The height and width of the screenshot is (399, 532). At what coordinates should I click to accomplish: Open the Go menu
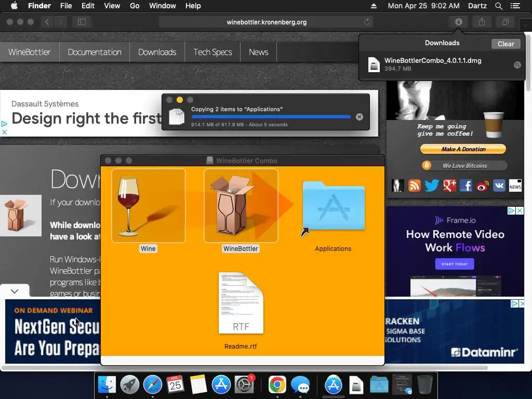[135, 6]
